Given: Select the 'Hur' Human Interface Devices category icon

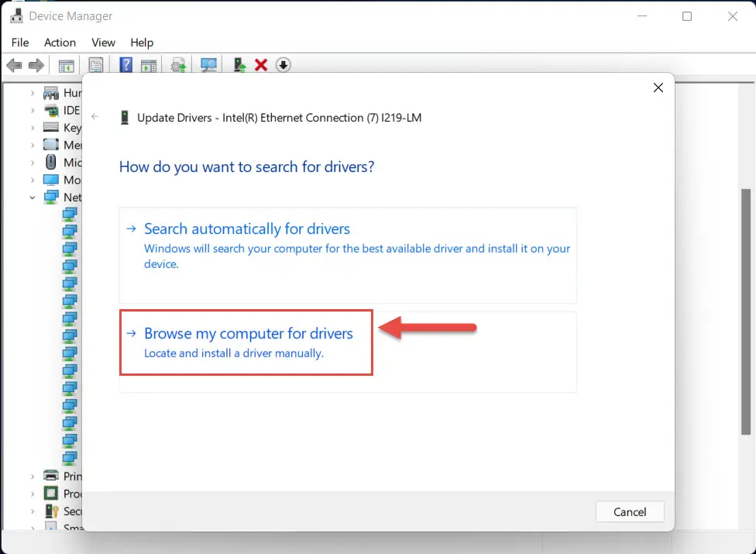Looking at the screenshot, I should 51,92.
